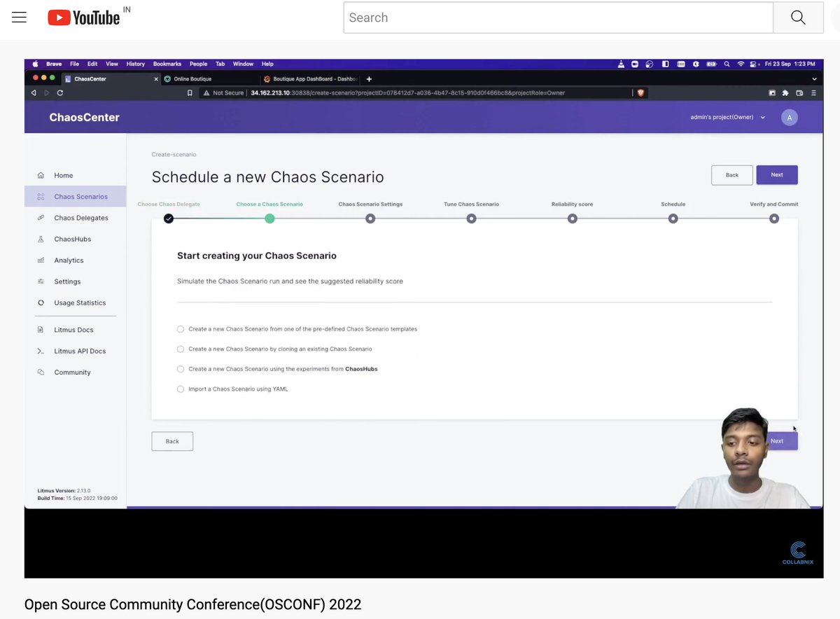Click the Create-scenario breadcrumb text

pyautogui.click(x=174, y=154)
